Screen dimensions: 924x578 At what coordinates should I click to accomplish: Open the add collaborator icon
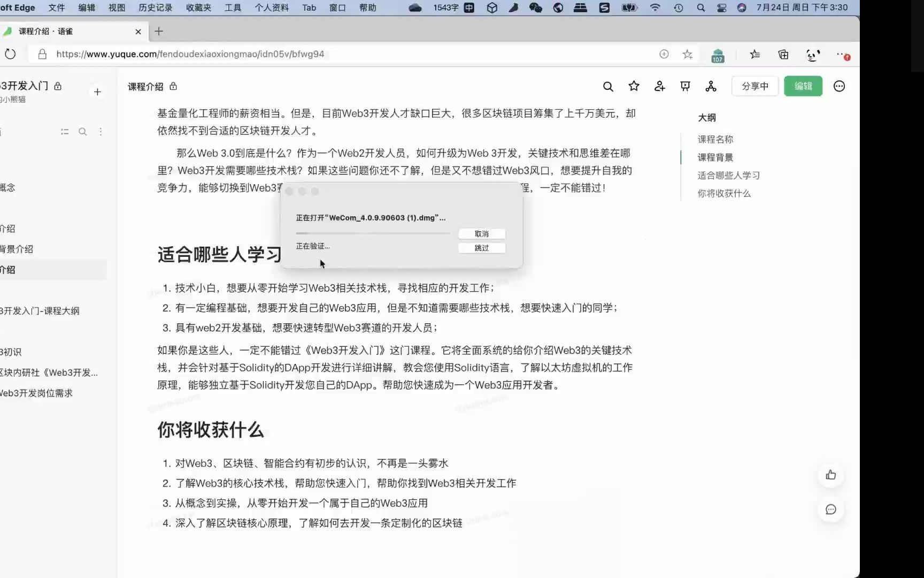(659, 86)
